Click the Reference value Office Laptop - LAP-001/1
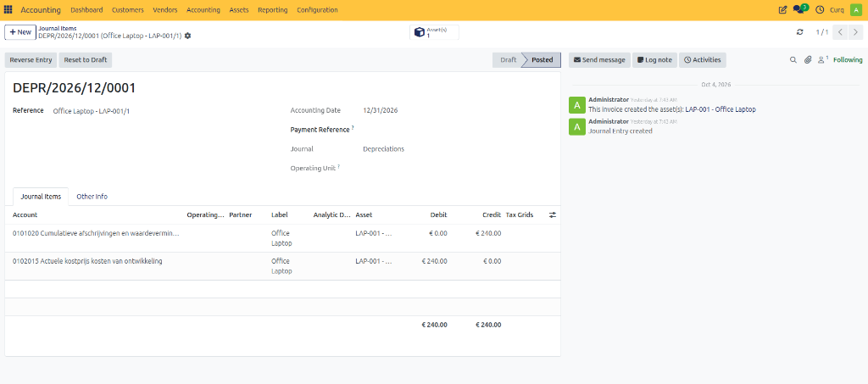868x384 pixels. [92, 111]
